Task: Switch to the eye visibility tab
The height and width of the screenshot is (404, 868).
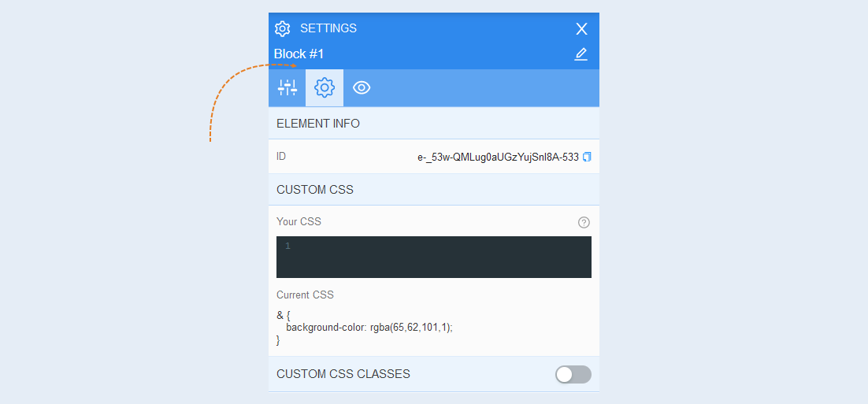Action: (x=362, y=87)
